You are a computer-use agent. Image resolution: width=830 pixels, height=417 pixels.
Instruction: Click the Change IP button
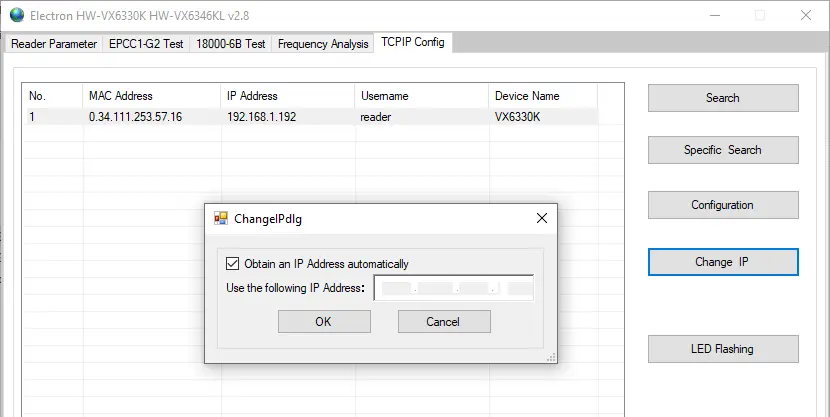(x=722, y=262)
